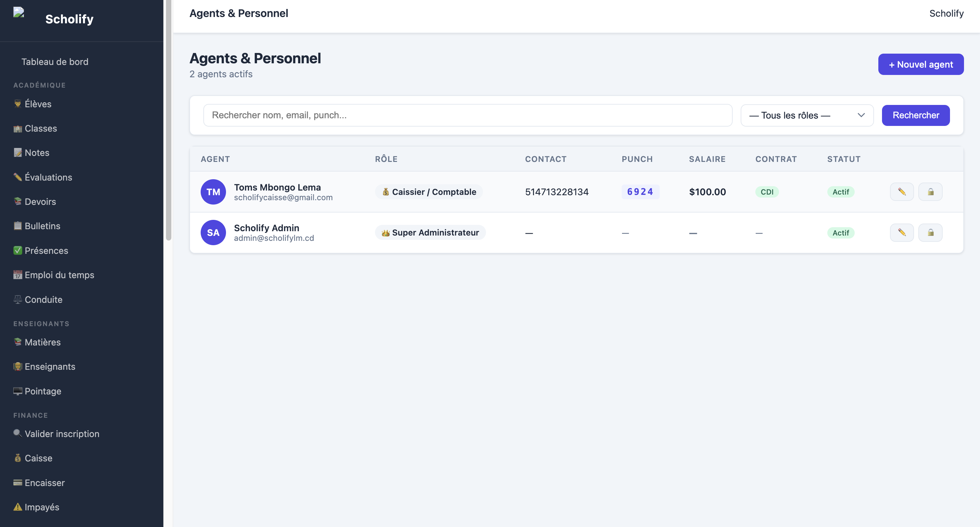The height and width of the screenshot is (527, 980).
Task: Click the Scholify label in top bar
Action: click(x=946, y=13)
